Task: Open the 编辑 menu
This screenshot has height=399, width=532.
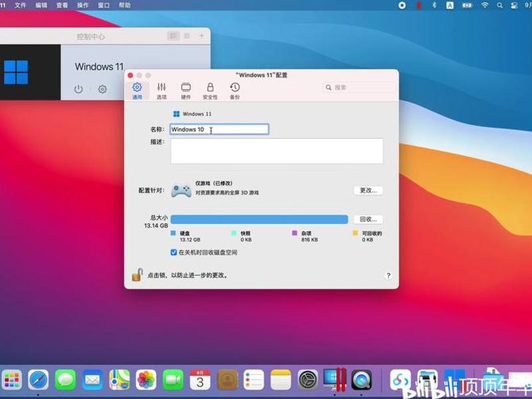Action: pos(41,5)
